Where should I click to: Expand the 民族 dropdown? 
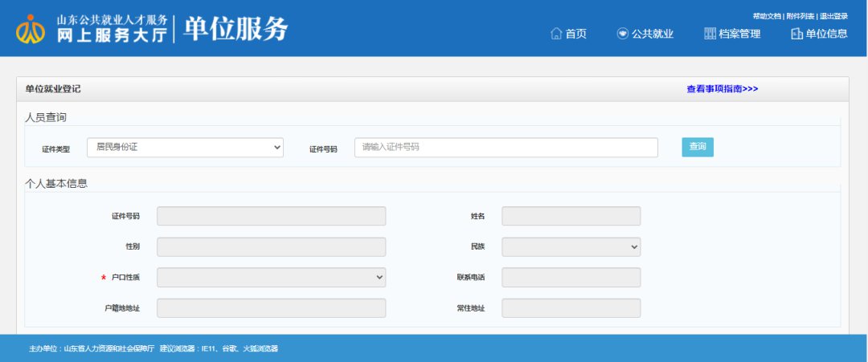[x=571, y=246]
